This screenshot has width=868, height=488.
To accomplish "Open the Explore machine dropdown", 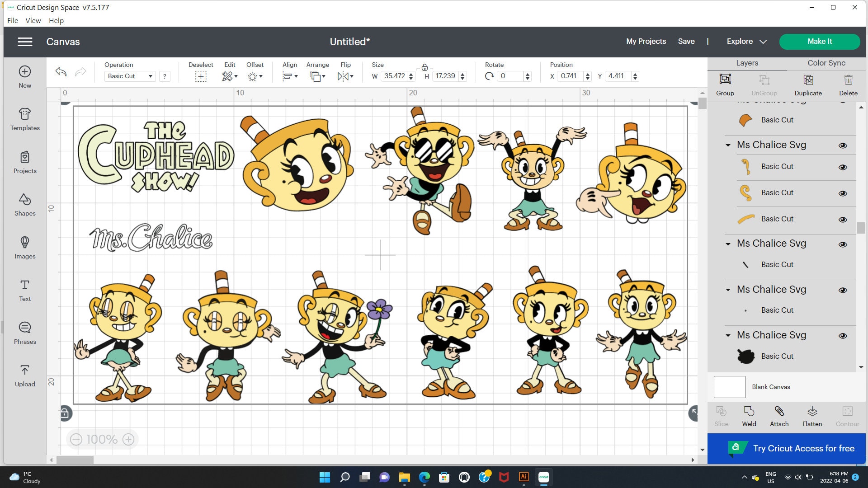I will pos(746,42).
